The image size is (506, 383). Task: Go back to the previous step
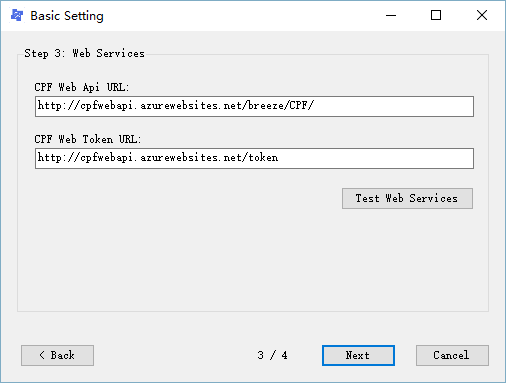[57, 355]
